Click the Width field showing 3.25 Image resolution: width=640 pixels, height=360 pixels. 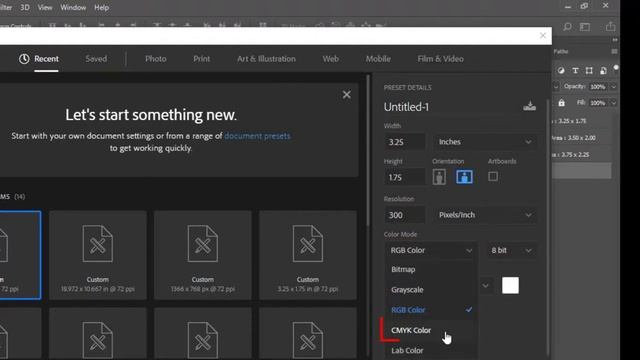coord(405,142)
